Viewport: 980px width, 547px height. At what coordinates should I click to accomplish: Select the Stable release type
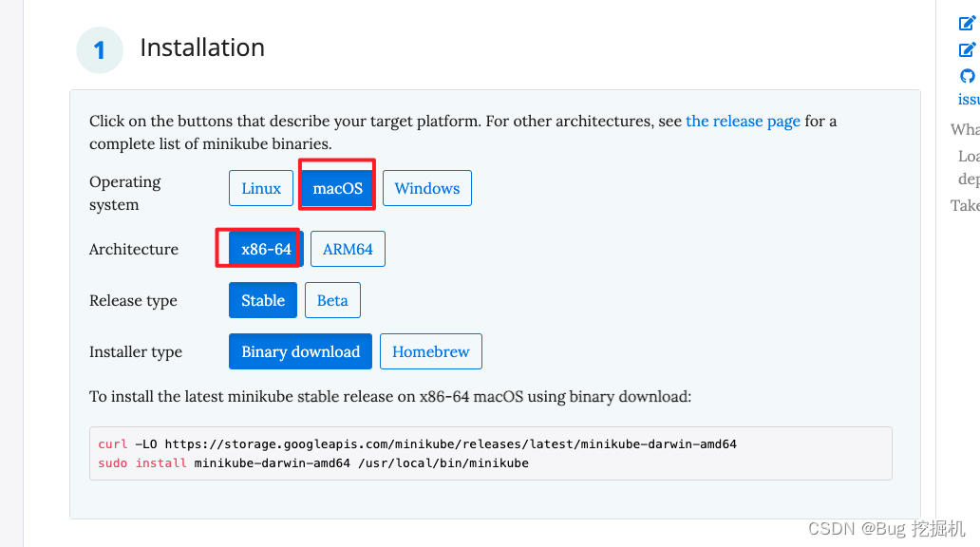point(262,300)
